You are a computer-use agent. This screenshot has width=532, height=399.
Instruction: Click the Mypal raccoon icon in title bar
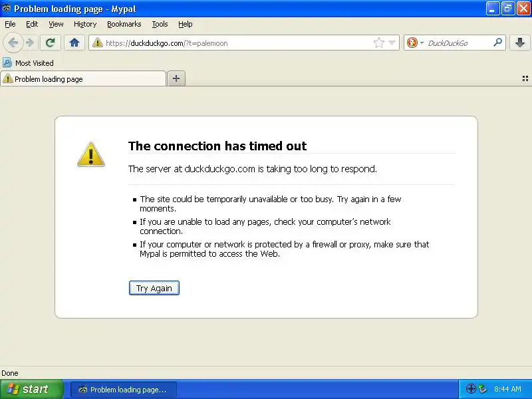point(6,8)
